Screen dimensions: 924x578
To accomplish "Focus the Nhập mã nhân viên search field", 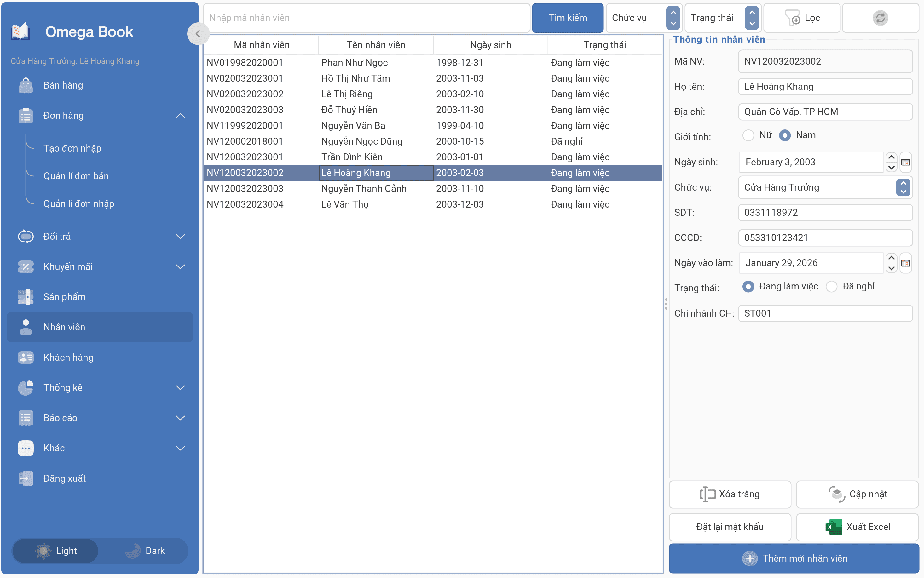I will click(367, 18).
